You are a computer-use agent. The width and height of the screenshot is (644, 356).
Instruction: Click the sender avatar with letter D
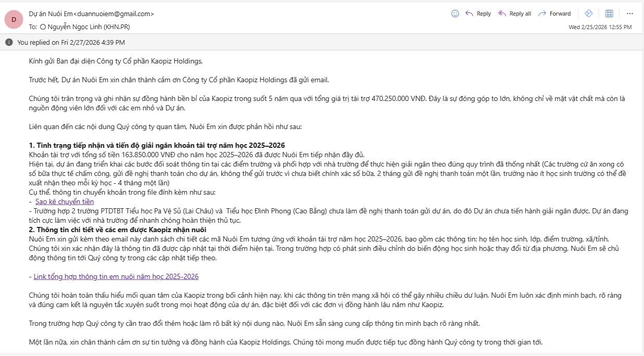coord(14,19)
